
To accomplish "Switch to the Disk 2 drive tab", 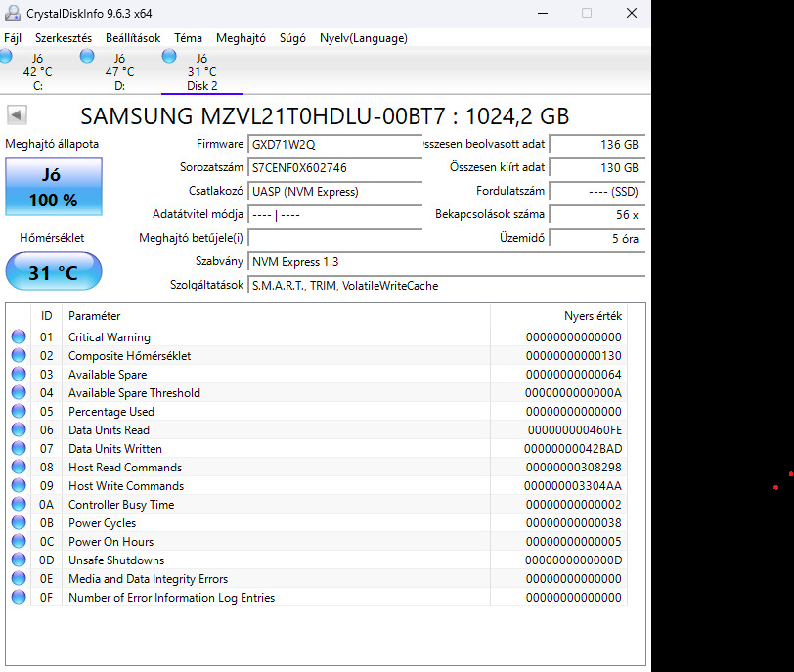I will click(202, 71).
